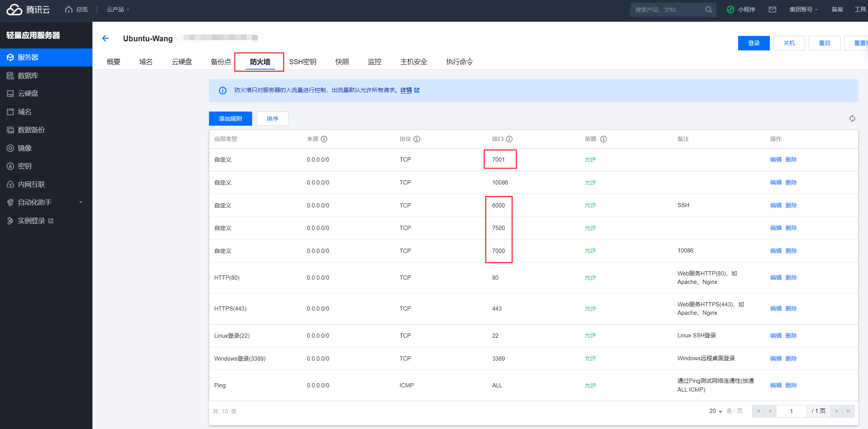The width and height of the screenshot is (868, 429).
Task: Click the back arrow beside Ubuntu-Wang
Action: tap(105, 38)
